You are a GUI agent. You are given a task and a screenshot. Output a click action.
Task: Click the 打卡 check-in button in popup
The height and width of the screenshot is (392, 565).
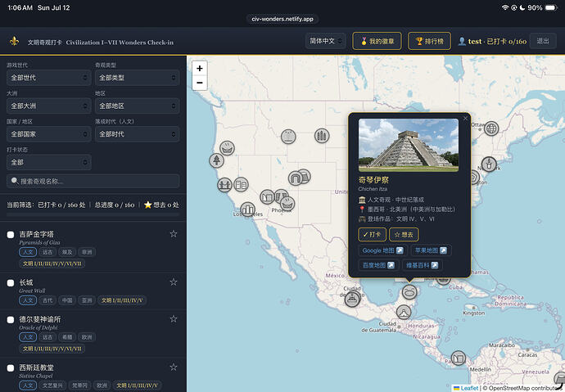372,234
